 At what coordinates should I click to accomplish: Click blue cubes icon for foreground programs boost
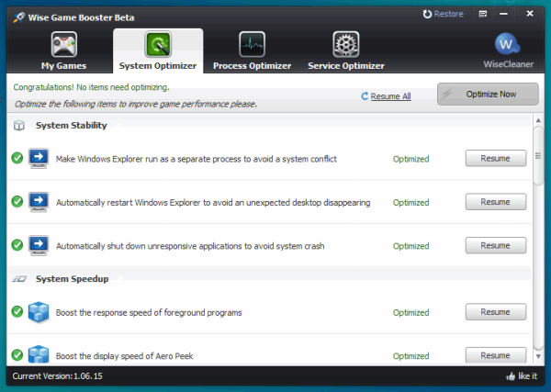point(39,312)
